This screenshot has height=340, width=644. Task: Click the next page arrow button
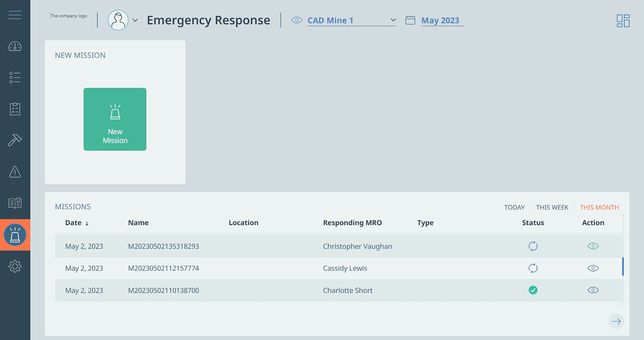[x=616, y=321]
